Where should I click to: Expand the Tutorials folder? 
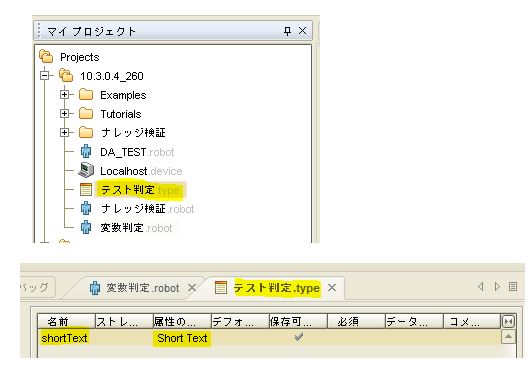tap(64, 113)
